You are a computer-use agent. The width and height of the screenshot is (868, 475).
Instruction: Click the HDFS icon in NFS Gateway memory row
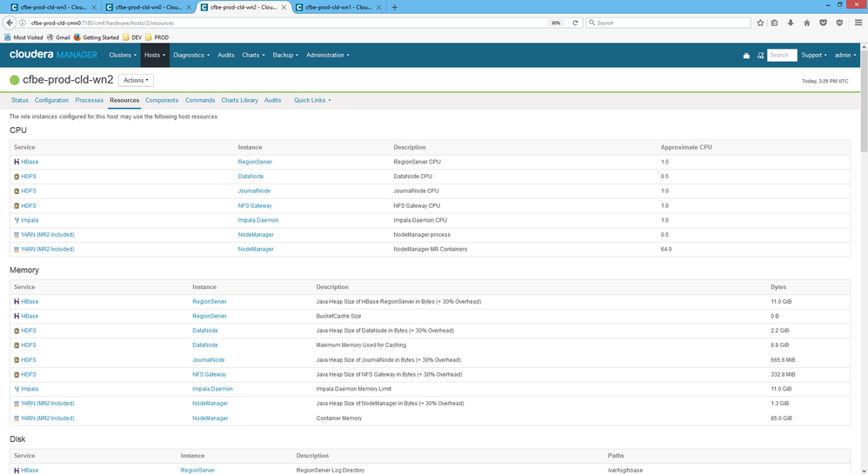click(17, 375)
